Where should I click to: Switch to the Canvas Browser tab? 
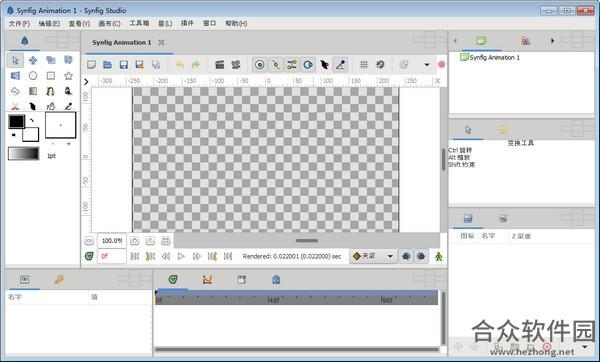pyautogui.click(x=482, y=41)
